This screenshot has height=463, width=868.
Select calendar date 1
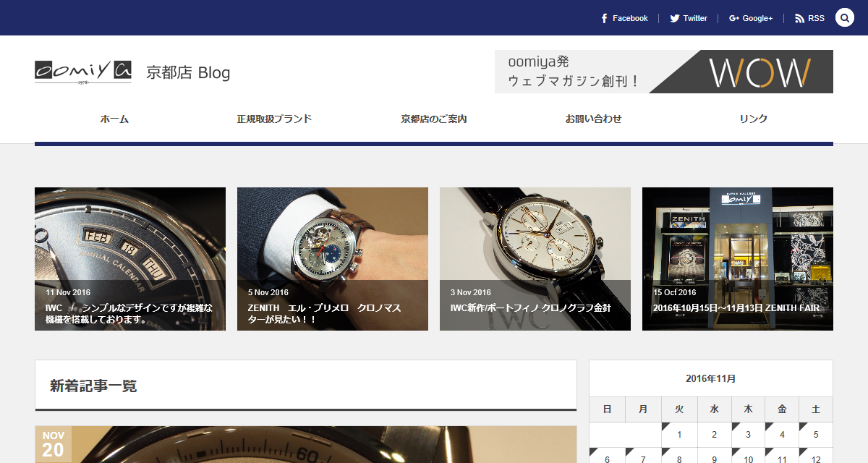679,435
